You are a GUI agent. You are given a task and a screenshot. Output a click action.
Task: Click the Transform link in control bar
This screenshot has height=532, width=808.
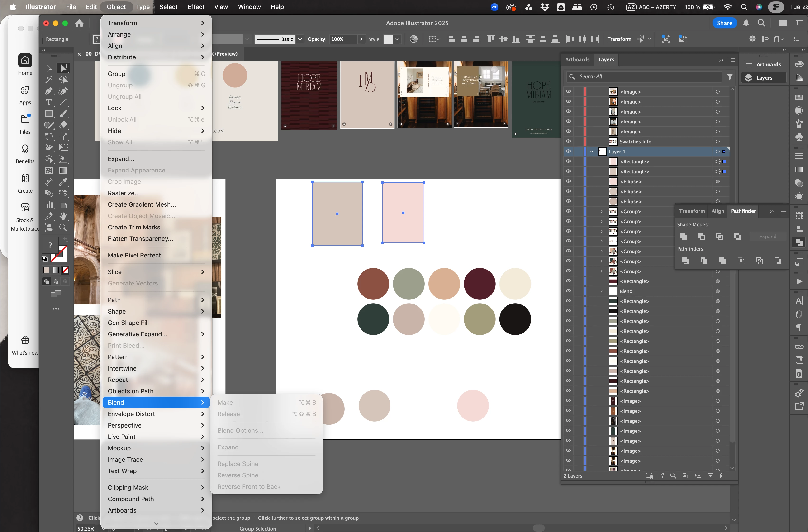(x=619, y=39)
